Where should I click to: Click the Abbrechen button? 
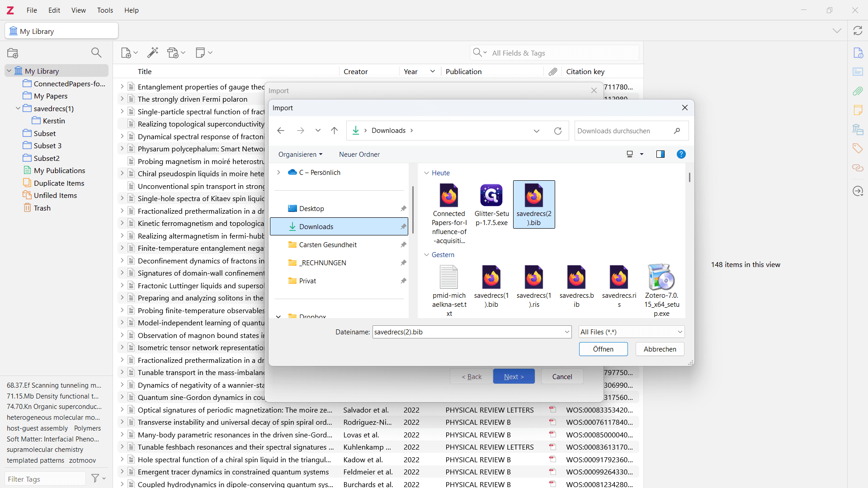pos(660,349)
